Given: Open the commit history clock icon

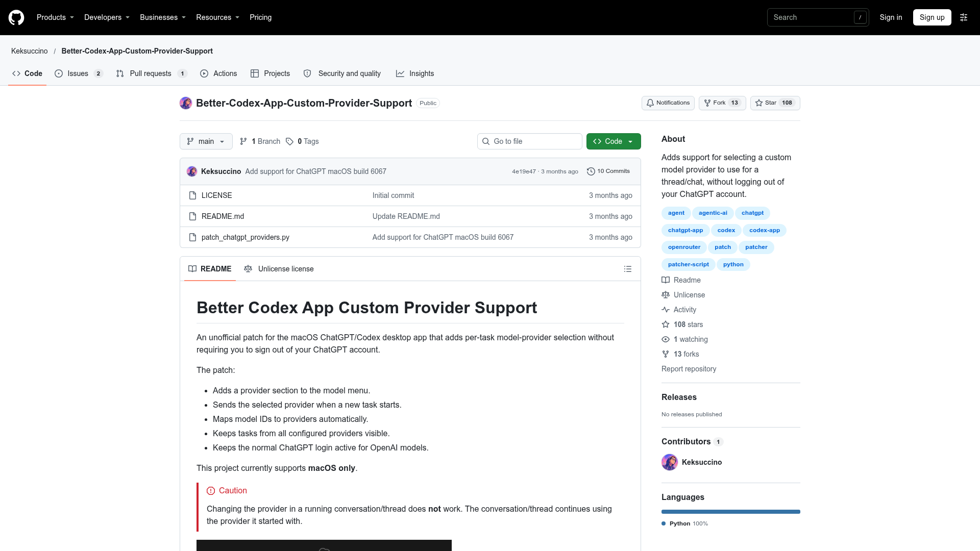Looking at the screenshot, I should coord(591,171).
